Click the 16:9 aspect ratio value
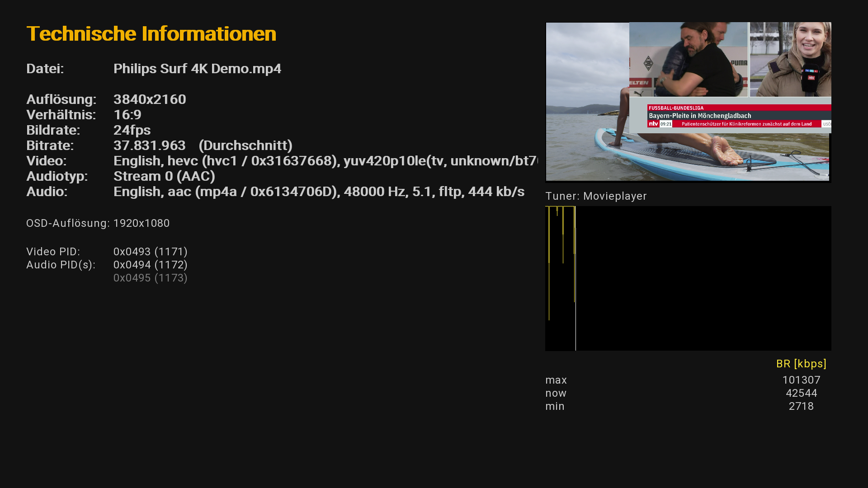The image size is (868, 488). [127, 115]
